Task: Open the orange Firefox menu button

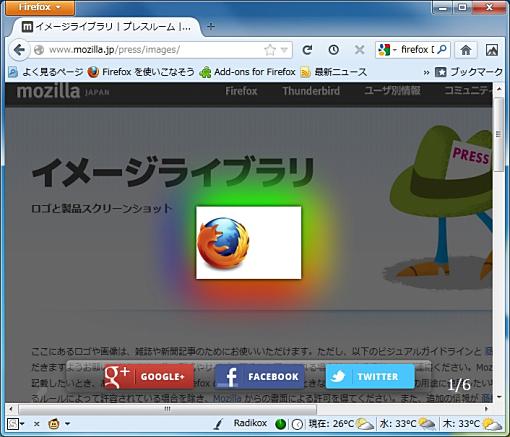Action: [40, 7]
